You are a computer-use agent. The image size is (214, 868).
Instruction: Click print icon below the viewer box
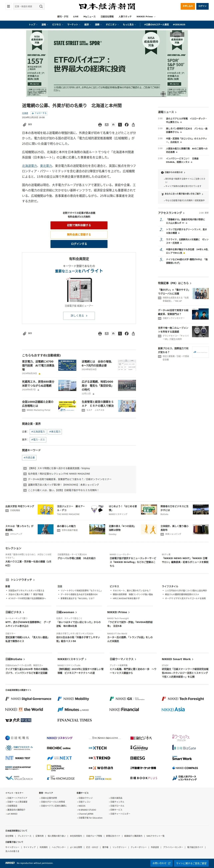click(100, 334)
